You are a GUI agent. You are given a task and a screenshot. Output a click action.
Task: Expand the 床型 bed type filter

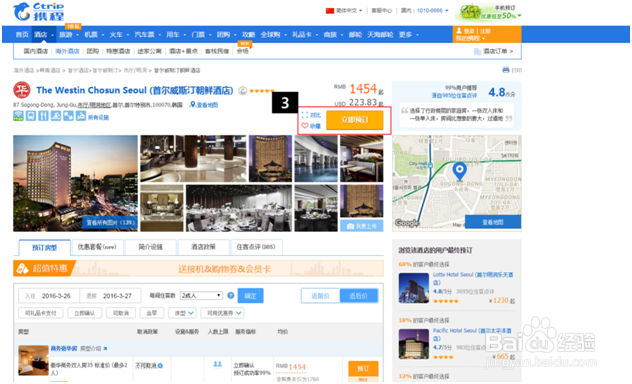tap(182, 313)
